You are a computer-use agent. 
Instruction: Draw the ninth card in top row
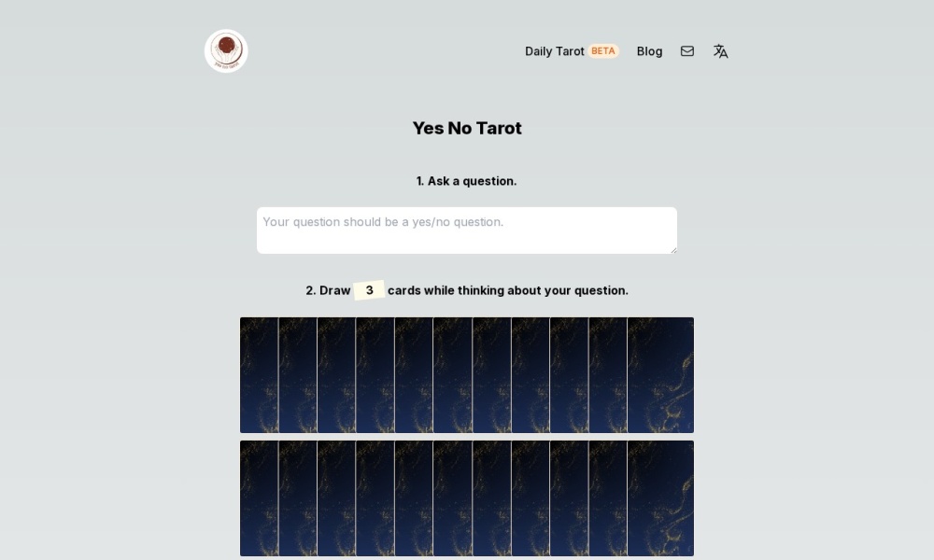click(568, 375)
